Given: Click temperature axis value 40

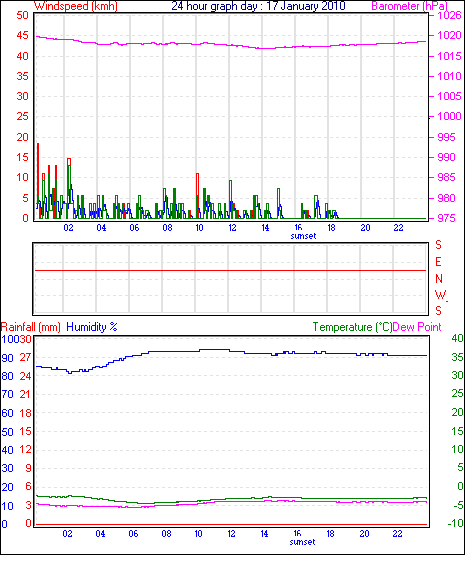Looking at the screenshot, I should (x=457, y=339).
